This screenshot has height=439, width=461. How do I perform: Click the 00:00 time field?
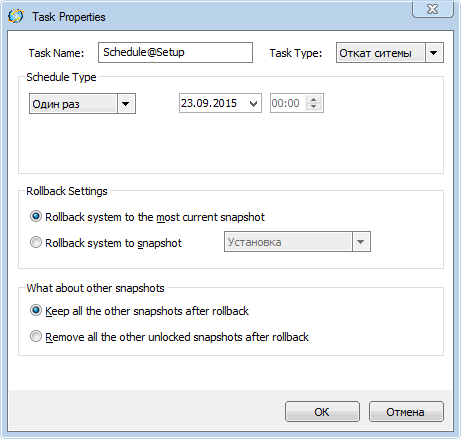(x=286, y=103)
